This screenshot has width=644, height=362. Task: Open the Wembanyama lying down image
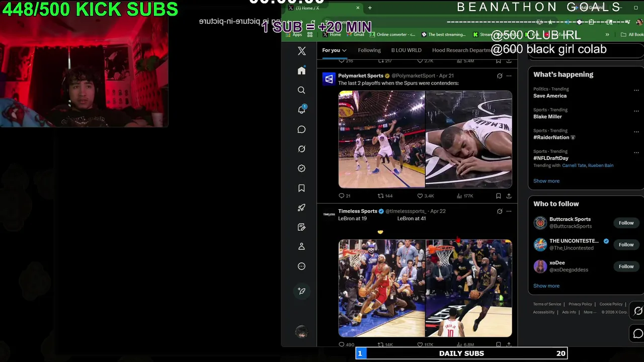click(x=469, y=139)
